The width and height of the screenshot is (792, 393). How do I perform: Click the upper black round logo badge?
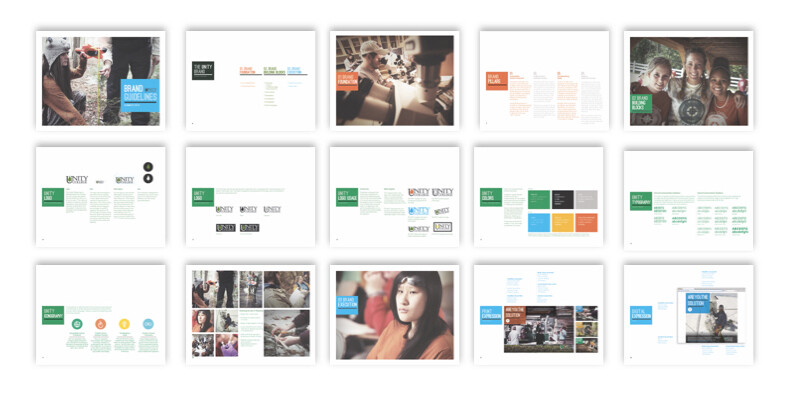click(x=148, y=167)
